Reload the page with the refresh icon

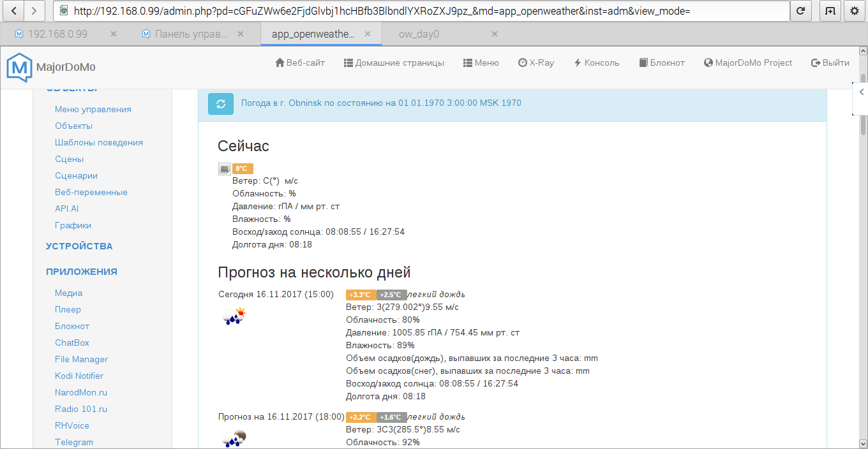(801, 10)
